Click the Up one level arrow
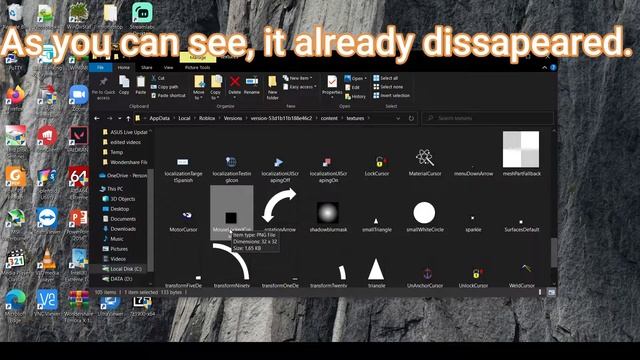Screen dimensions: 640x360 click(x=128, y=118)
